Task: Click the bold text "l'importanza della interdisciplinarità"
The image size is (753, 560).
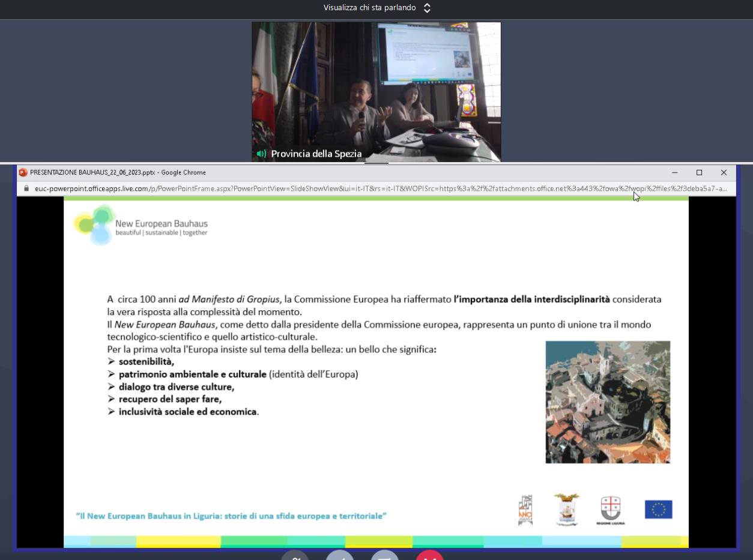Action: [x=532, y=299]
